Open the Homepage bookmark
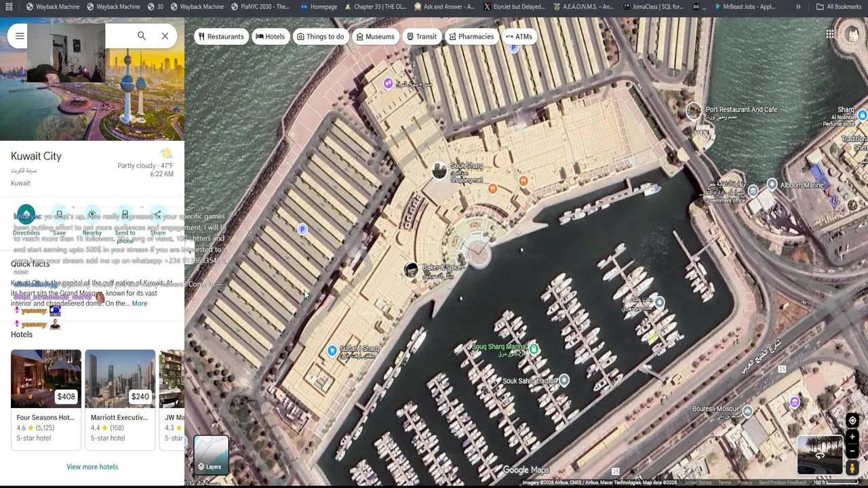Viewport: 868px width, 488px height. (318, 7)
